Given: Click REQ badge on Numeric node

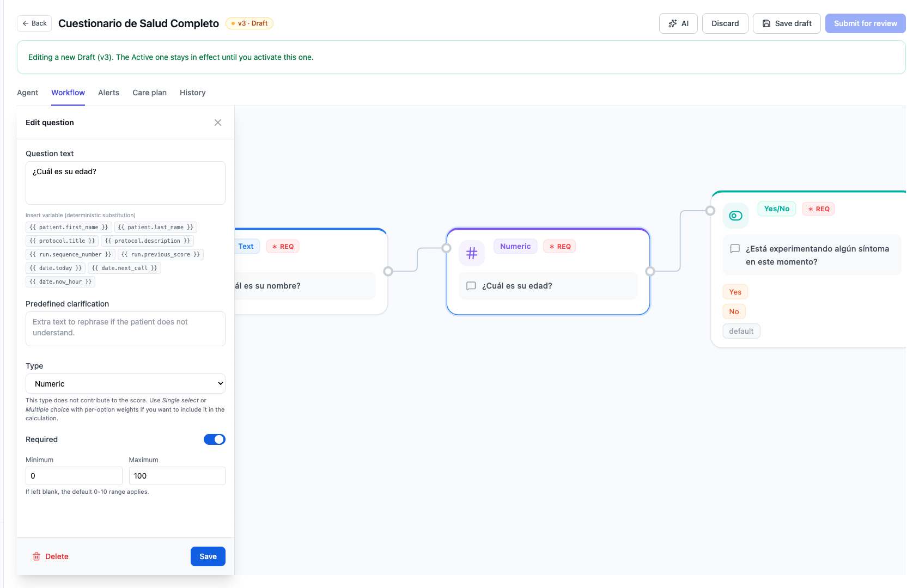Looking at the screenshot, I should (559, 247).
